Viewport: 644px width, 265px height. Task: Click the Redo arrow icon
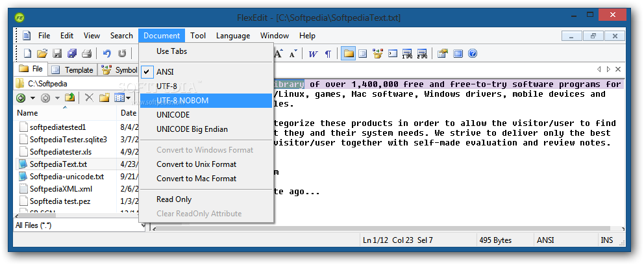tap(122, 53)
